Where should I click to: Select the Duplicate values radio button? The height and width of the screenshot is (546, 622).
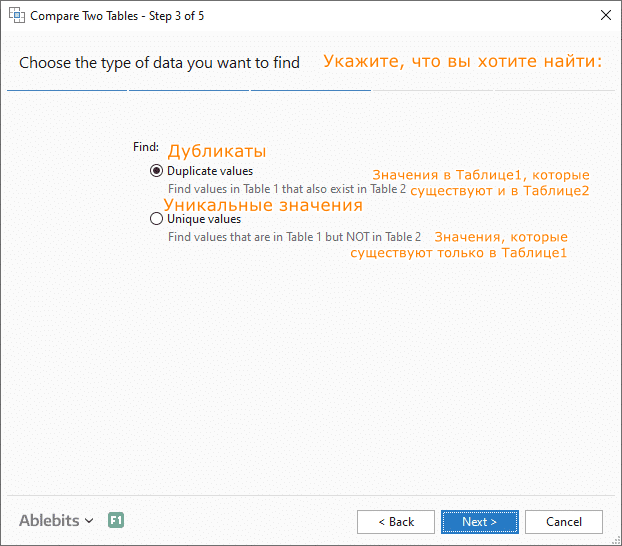[x=156, y=171]
